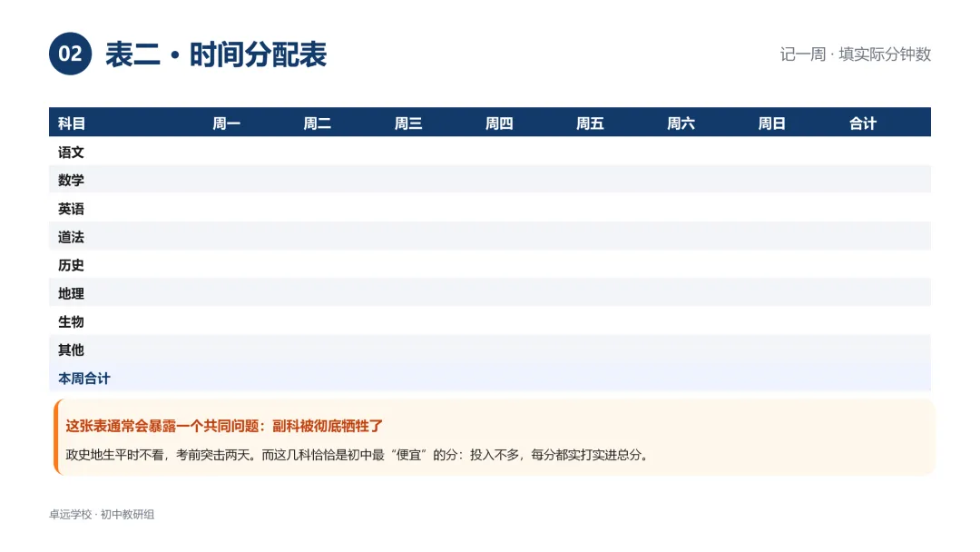Click the subtitle 记一周 · 填实际分钟数
The width and height of the screenshot is (980, 552).
coord(855,54)
